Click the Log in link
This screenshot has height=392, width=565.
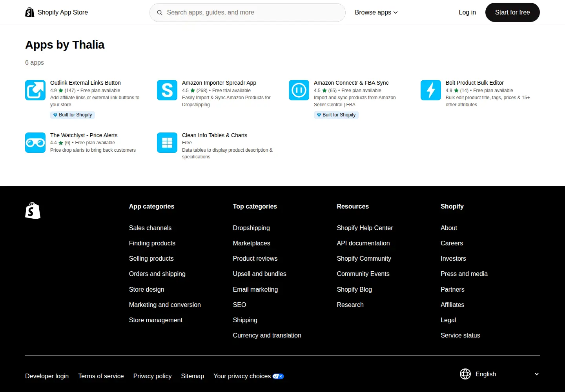point(467,13)
